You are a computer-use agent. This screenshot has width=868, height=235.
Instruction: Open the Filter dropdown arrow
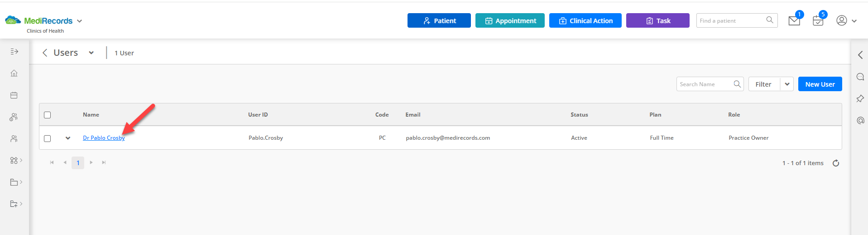click(787, 84)
